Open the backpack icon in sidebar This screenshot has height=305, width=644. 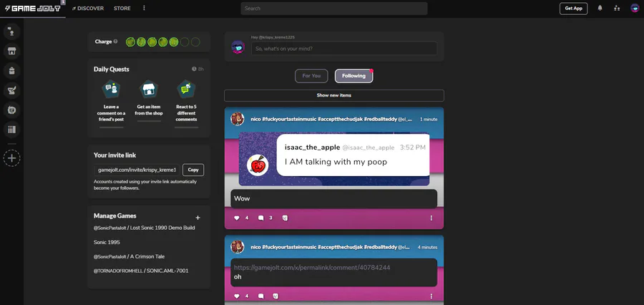12,71
